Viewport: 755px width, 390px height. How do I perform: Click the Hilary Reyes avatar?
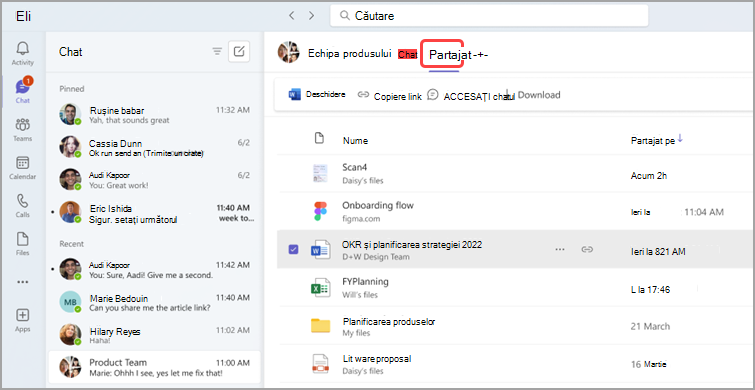click(70, 335)
